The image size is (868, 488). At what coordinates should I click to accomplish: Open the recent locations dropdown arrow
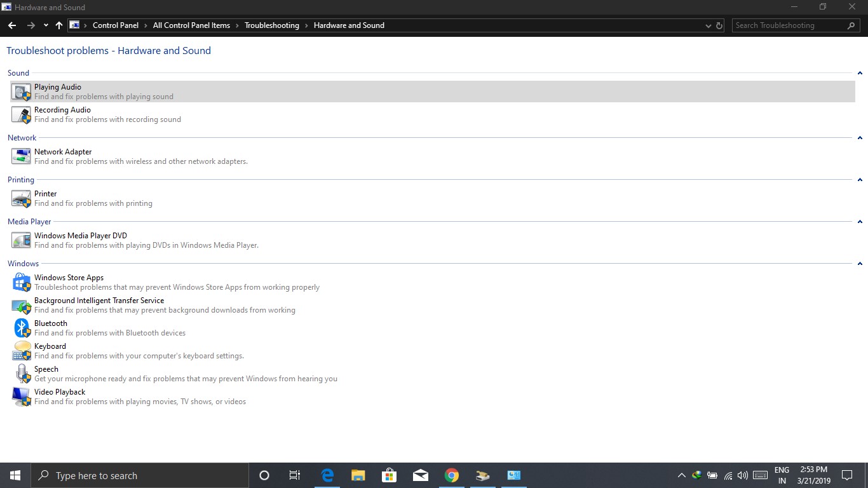pyautogui.click(x=46, y=25)
